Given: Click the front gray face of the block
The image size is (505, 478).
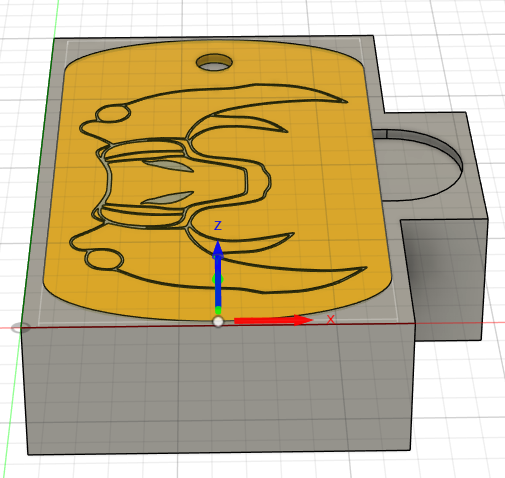Looking at the screenshot, I should (x=218, y=390).
